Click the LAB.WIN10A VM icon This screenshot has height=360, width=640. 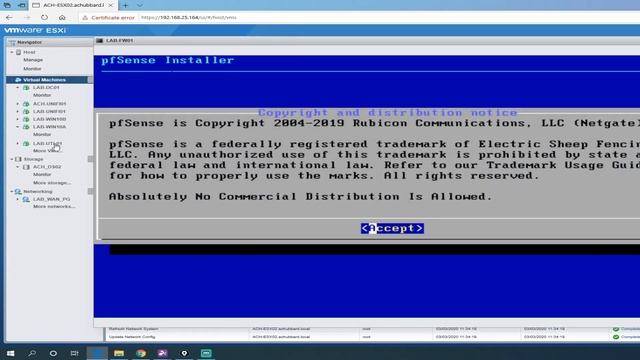click(26, 127)
